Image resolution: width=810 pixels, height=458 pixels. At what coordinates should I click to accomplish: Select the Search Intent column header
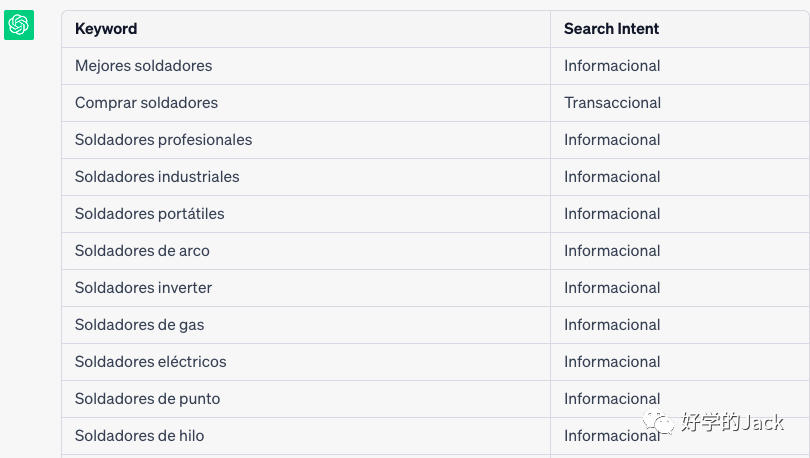point(611,29)
